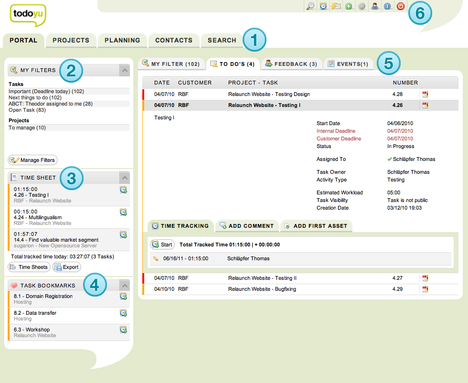Go to the Search tab

pyautogui.click(x=222, y=40)
